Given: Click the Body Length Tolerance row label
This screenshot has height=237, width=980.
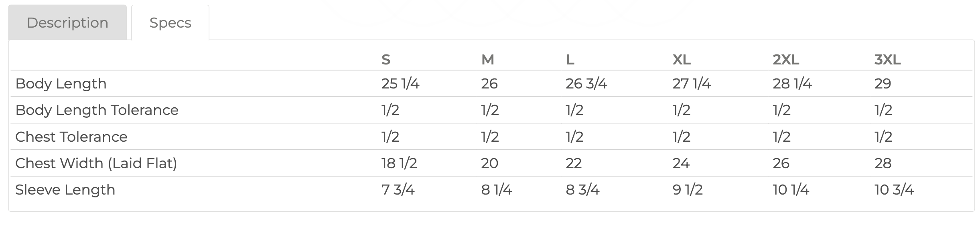Looking at the screenshot, I should click(97, 110).
